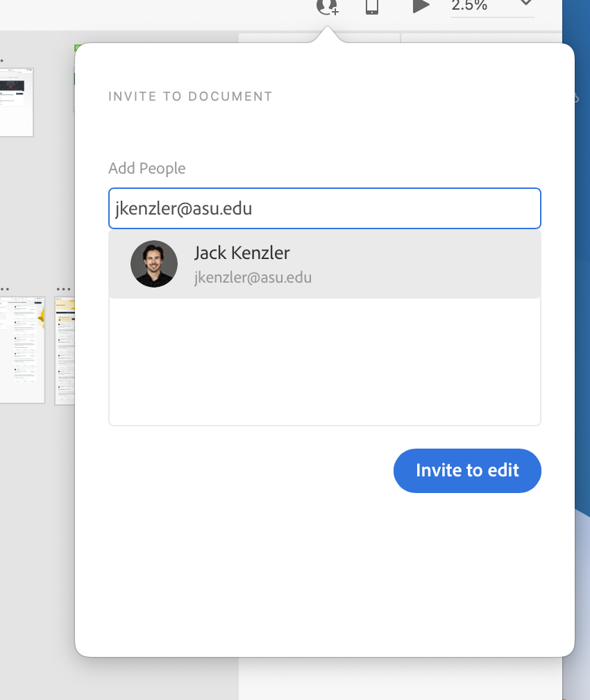Click the invite people icon in toolbar
The image size is (590, 700).
point(327,8)
